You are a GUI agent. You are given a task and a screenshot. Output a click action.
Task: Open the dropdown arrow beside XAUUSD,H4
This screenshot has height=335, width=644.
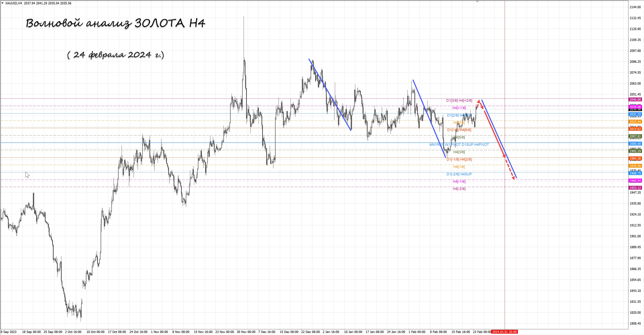[3, 3]
